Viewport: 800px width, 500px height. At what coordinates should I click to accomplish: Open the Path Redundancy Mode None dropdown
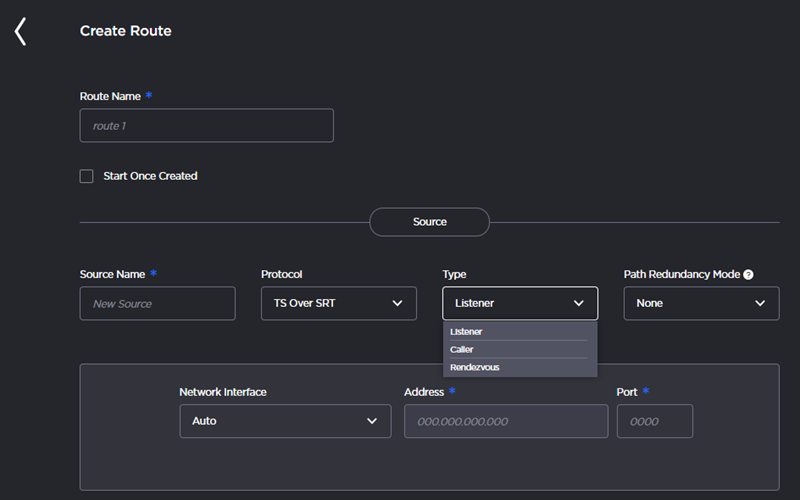click(700, 303)
